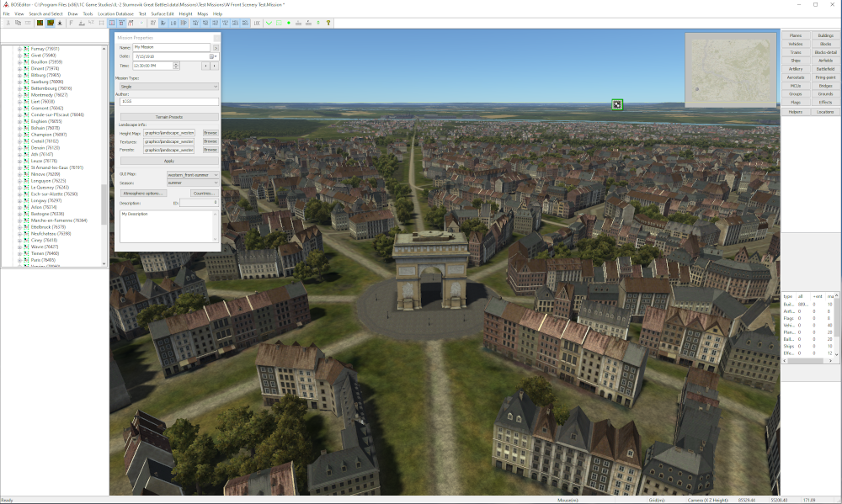Click the green checkmark toolbar icon
842x504 pixels.
[x=269, y=23]
